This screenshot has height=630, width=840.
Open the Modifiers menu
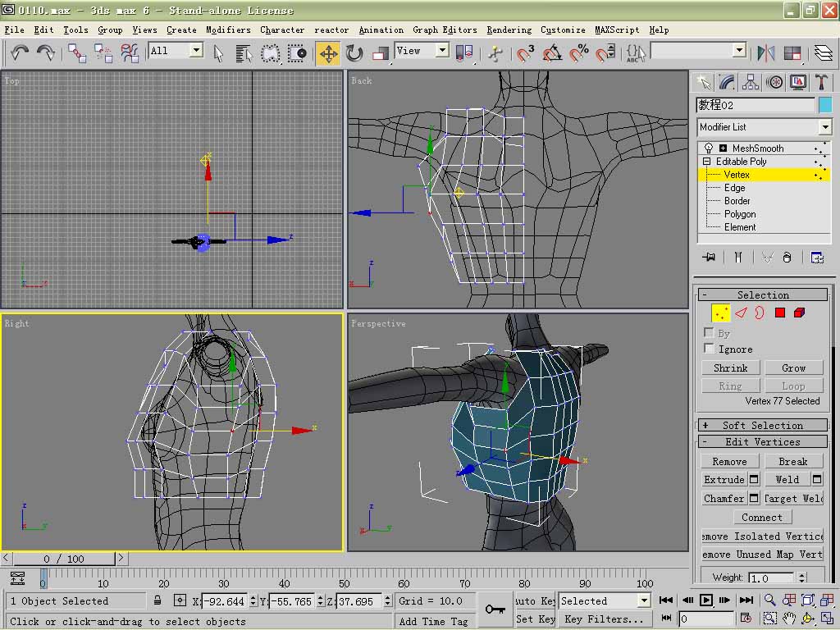point(228,30)
